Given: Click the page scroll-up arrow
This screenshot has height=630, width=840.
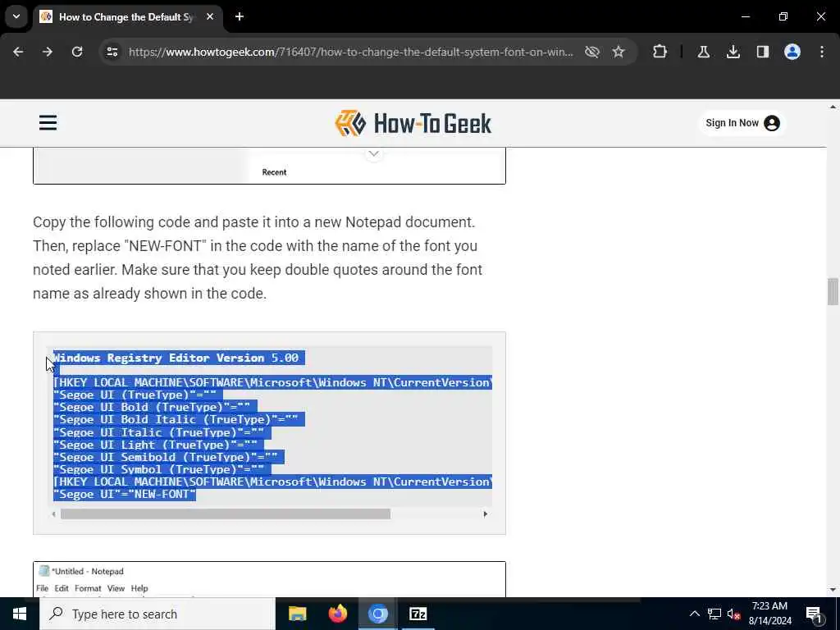Looking at the screenshot, I should pos(833,107).
